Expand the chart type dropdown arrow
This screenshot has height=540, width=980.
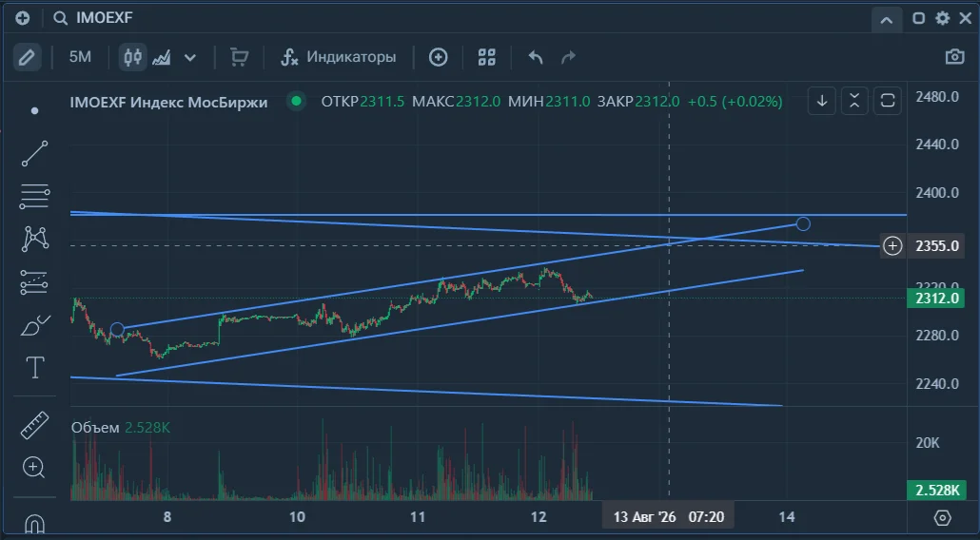tap(190, 58)
